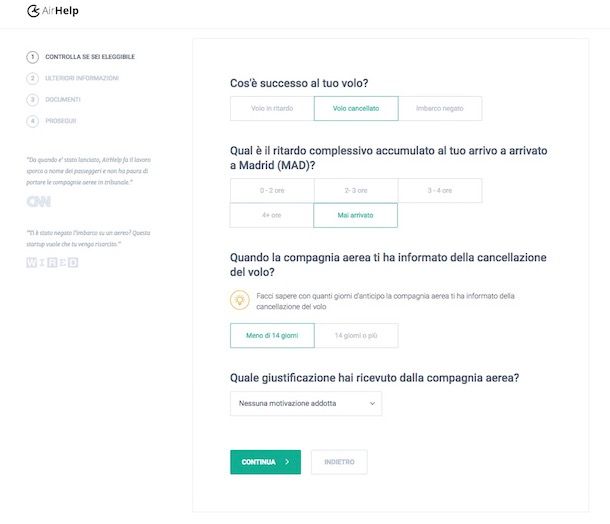Click the Continua button
The image size is (610, 524).
tap(265, 462)
